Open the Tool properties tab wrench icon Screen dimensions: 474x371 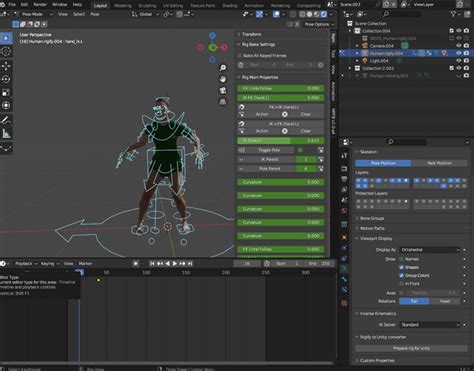[344, 155]
